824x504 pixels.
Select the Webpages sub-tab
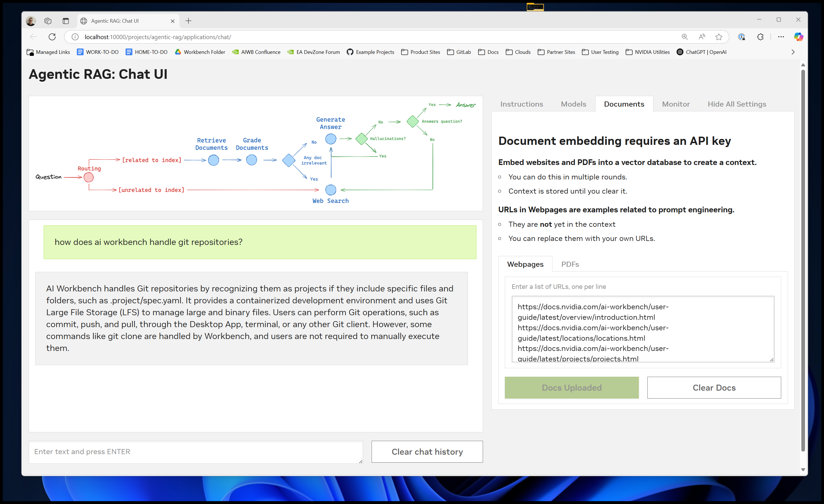(x=525, y=264)
